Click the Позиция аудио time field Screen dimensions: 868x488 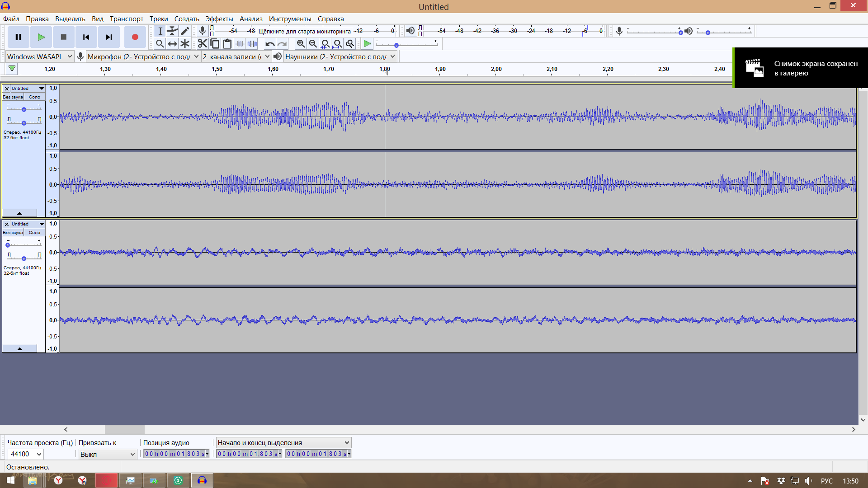click(x=177, y=454)
